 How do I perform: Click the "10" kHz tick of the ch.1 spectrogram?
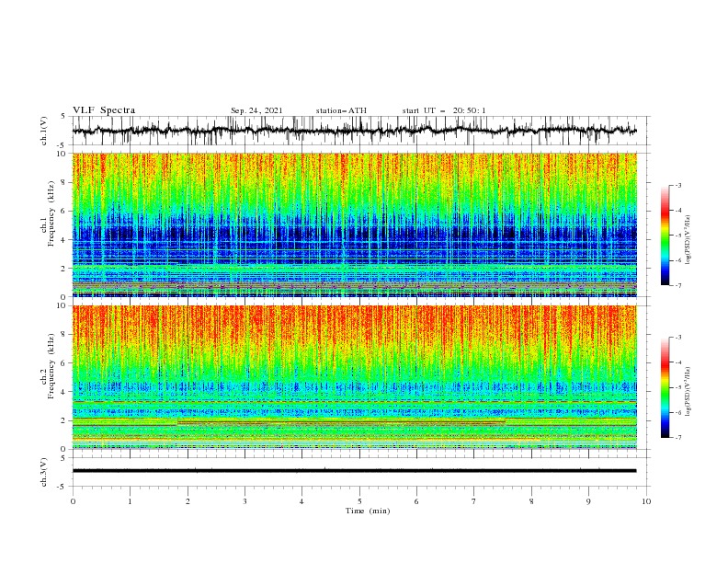click(63, 154)
